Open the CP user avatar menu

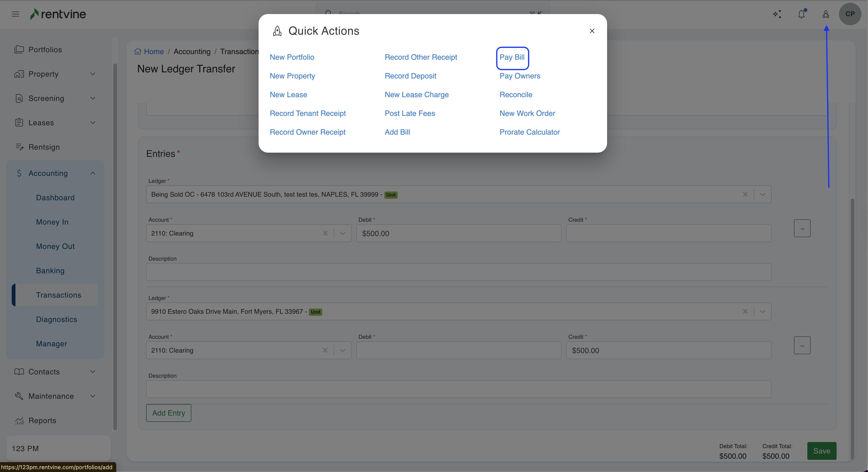point(850,14)
